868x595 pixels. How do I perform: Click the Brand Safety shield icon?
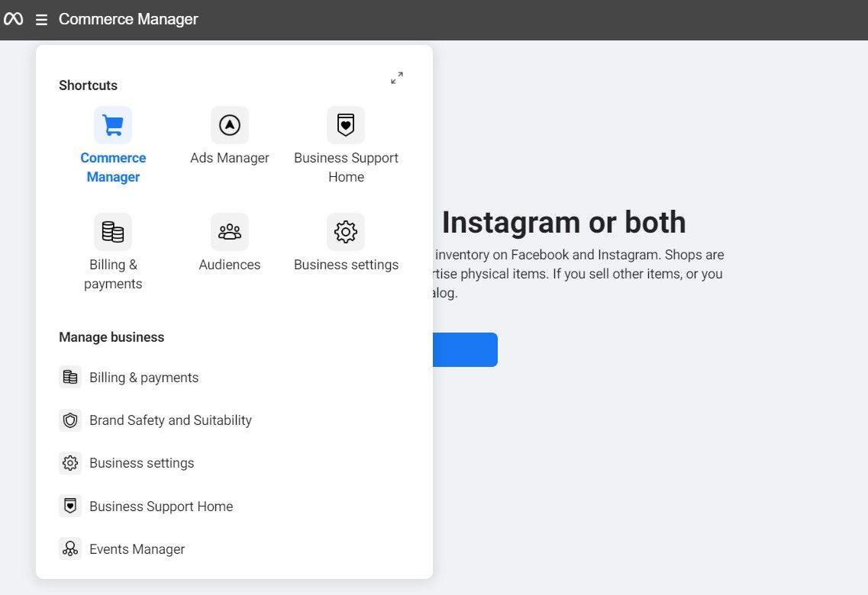70,420
